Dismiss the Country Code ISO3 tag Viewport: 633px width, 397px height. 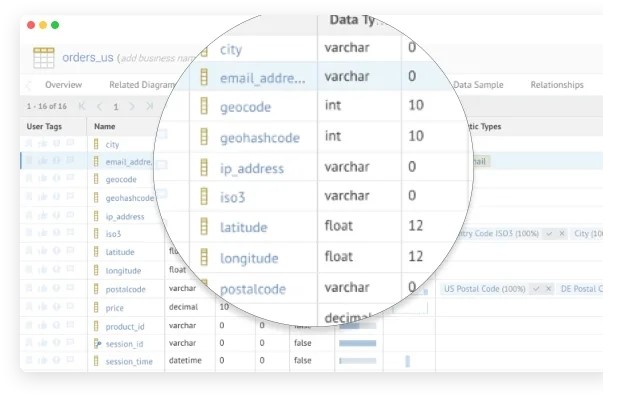(562, 233)
